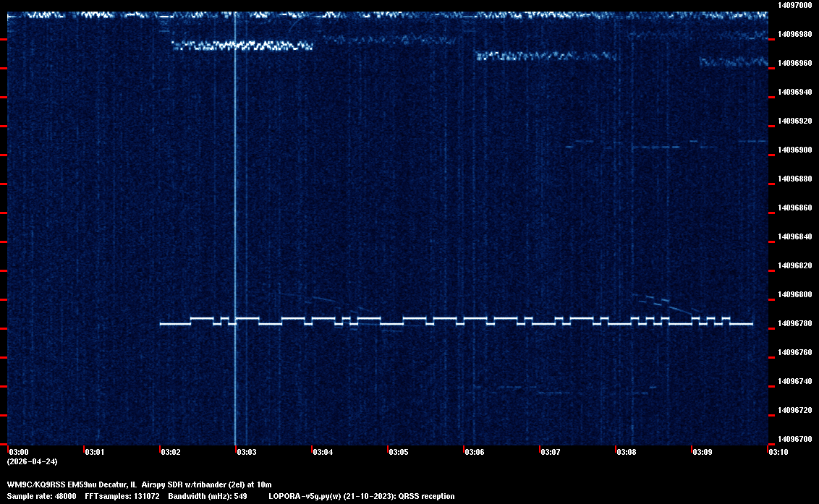
Task: Click the 03:08 time axis label
Action: click(627, 453)
